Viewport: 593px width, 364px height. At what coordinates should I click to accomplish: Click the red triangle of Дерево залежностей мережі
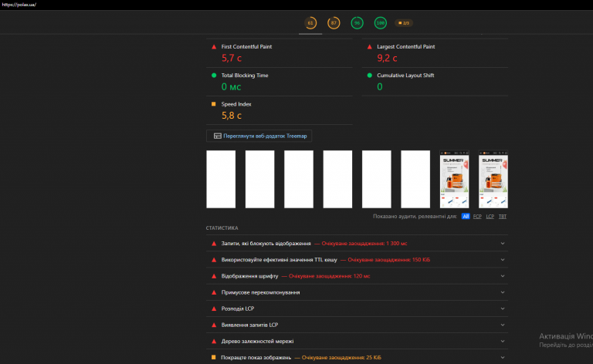pos(214,341)
